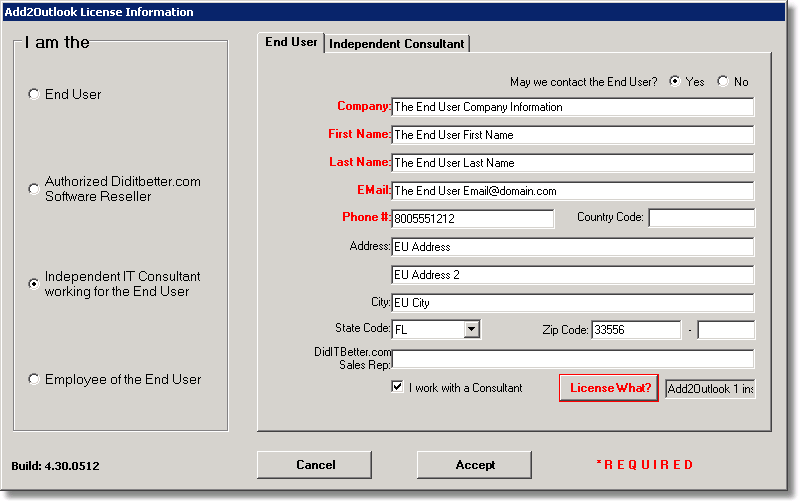Open the Independent Consultant tab

[x=396, y=44]
